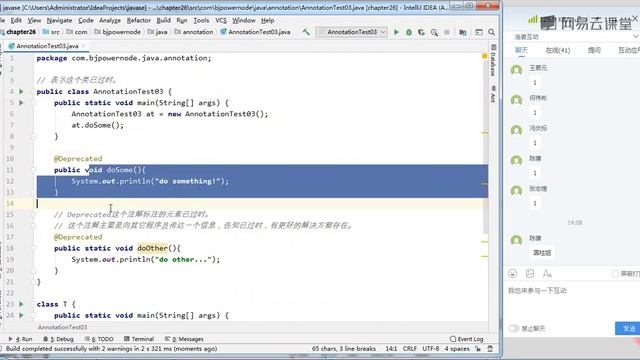Click the status bar trash/memory icon

pyautogui.click(x=490, y=349)
